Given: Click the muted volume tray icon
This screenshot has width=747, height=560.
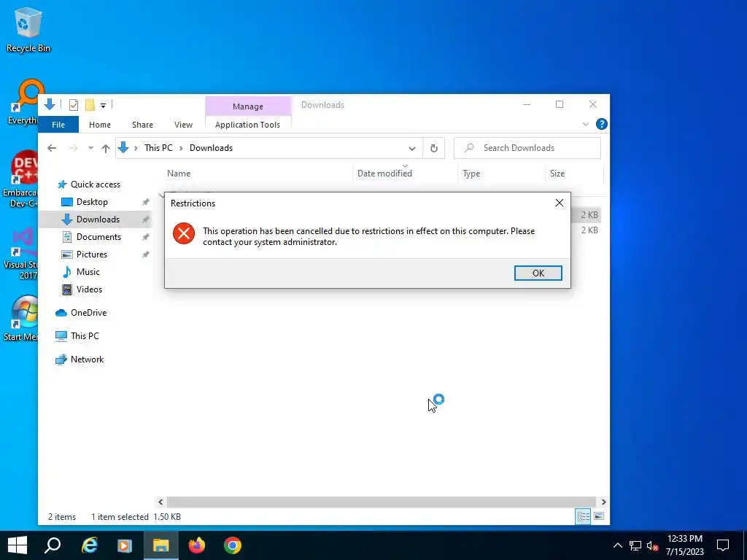Looking at the screenshot, I should [652, 545].
